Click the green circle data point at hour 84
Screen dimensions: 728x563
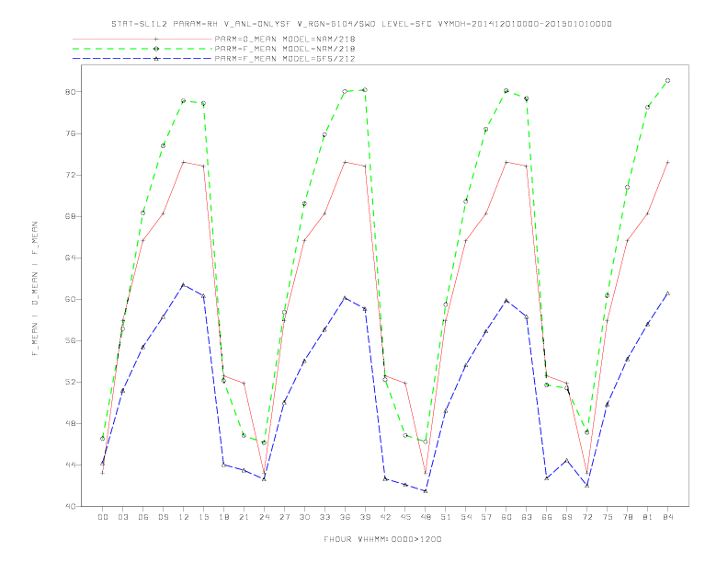[667, 80]
